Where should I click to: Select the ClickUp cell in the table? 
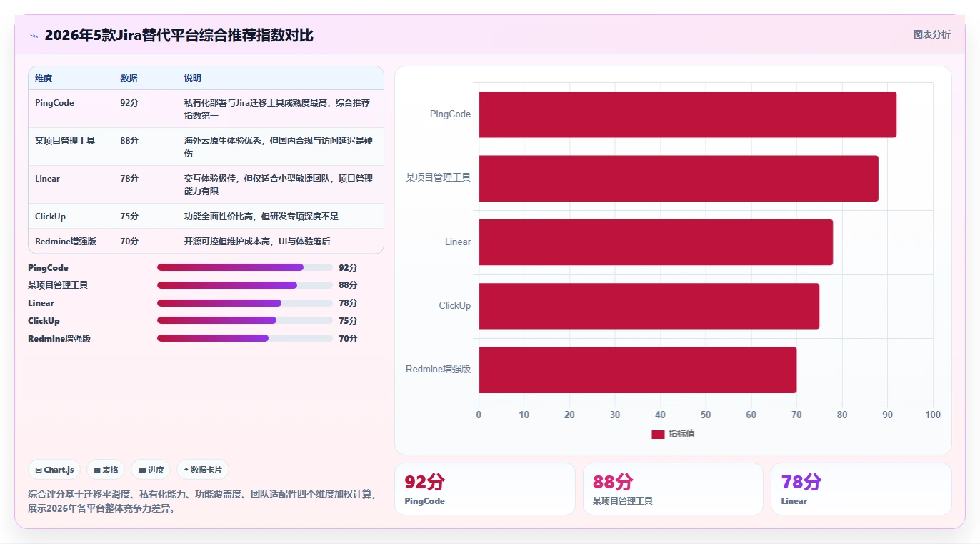(x=50, y=217)
